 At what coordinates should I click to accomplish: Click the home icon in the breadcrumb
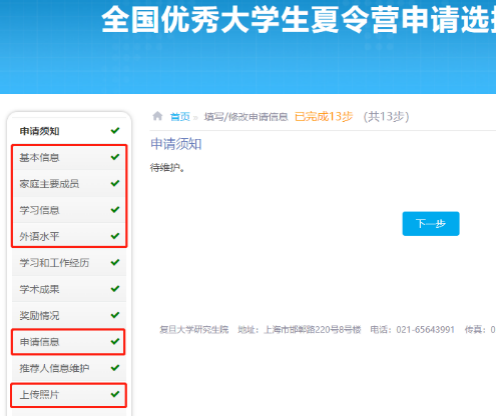click(157, 116)
